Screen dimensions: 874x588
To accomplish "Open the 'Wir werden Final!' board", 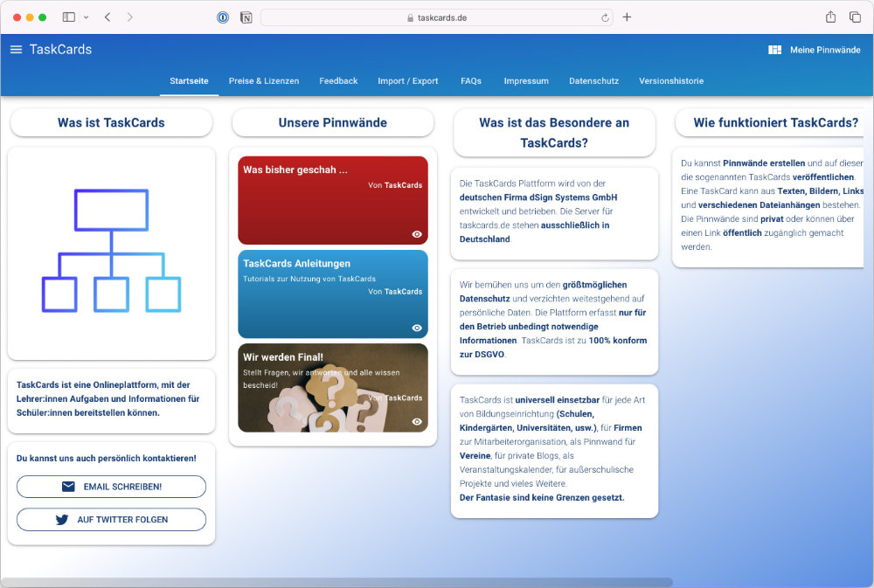I will [333, 387].
